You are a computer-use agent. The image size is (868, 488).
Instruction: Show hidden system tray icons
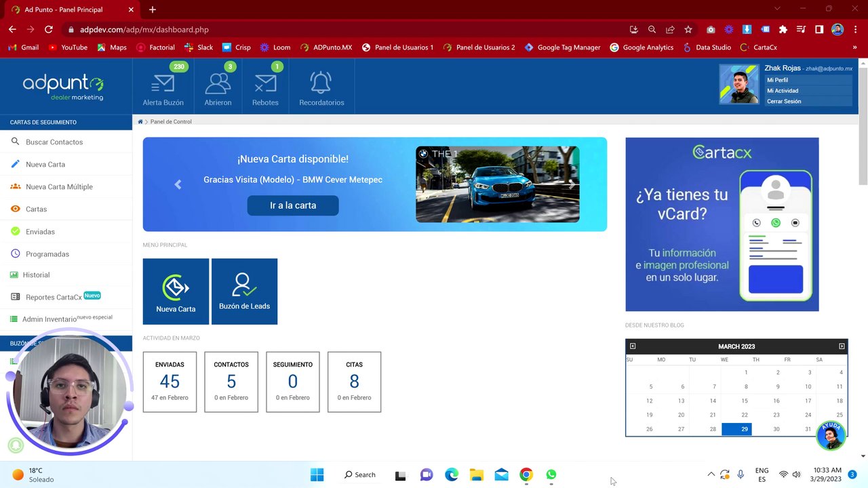tap(711, 474)
